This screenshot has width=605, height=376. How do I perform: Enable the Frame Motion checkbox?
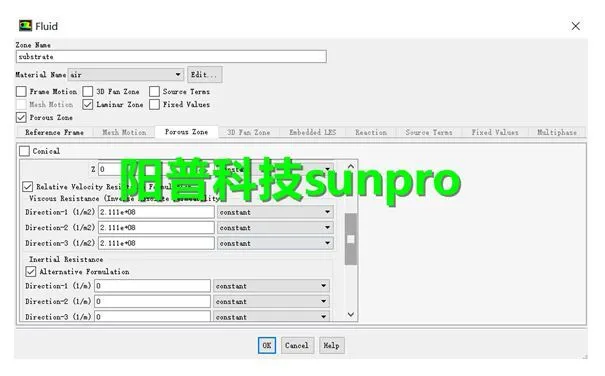[21, 91]
